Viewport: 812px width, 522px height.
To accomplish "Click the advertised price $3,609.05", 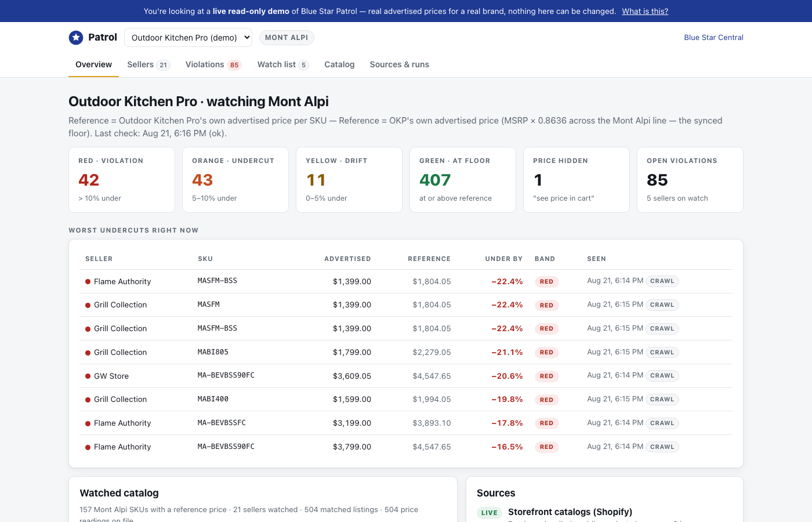I will coord(352,376).
